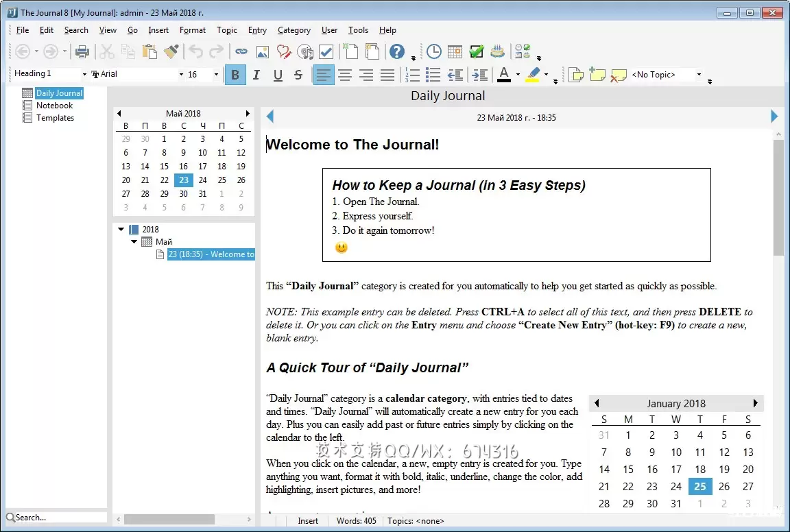Go to previous month in Май 2018 calendar
The height and width of the screenshot is (532, 790).
tap(119, 113)
